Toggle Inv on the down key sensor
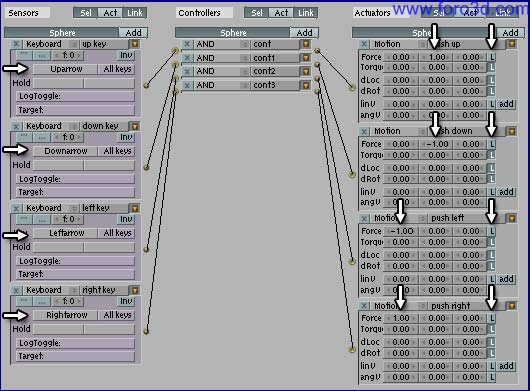Screen dimensions: 530x391 point(126,137)
